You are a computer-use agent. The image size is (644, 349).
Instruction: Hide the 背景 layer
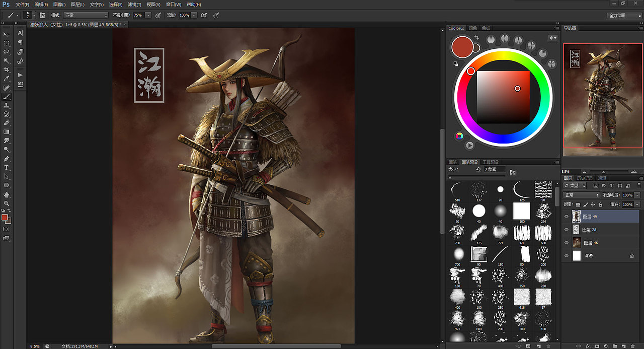point(567,256)
